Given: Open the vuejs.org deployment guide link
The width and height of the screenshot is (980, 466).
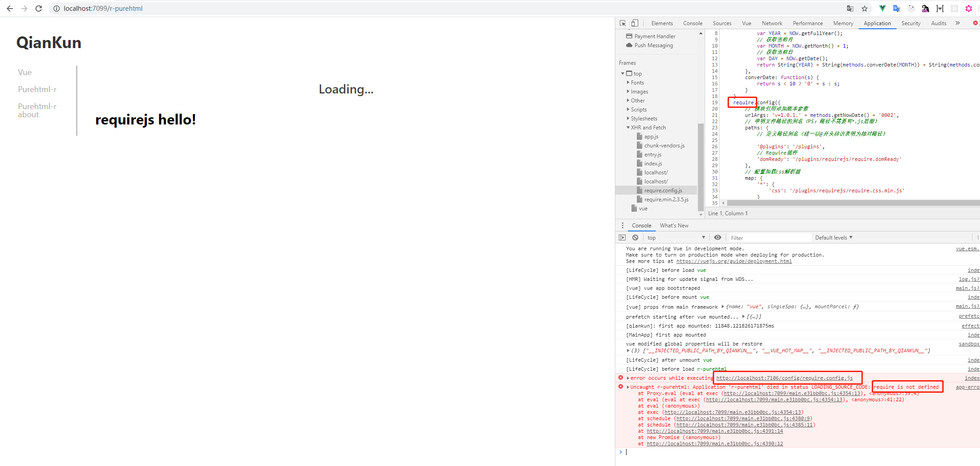Looking at the screenshot, I should 734,262.
